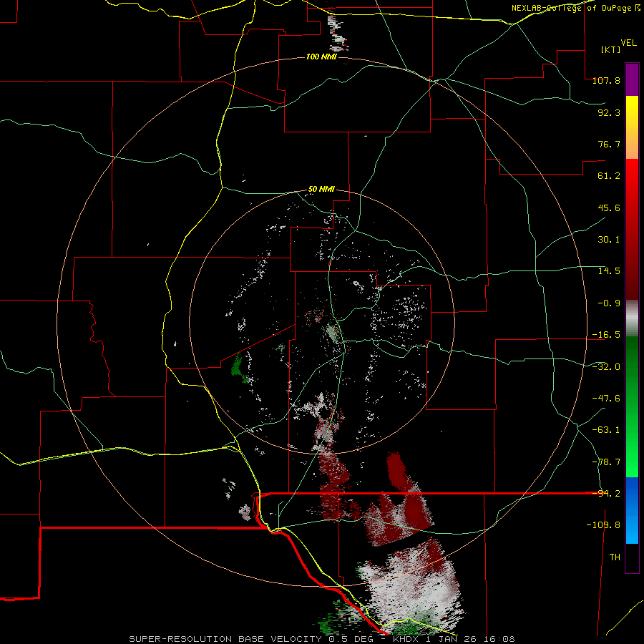Viewport: 644px width, 644px height.
Task: Select the 76.7 scale value
Action: coord(609,144)
